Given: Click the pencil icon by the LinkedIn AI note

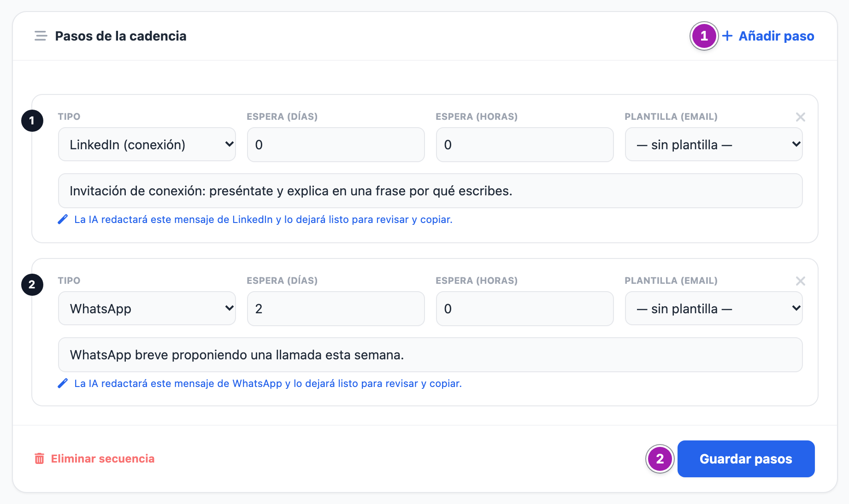Looking at the screenshot, I should 63,219.
